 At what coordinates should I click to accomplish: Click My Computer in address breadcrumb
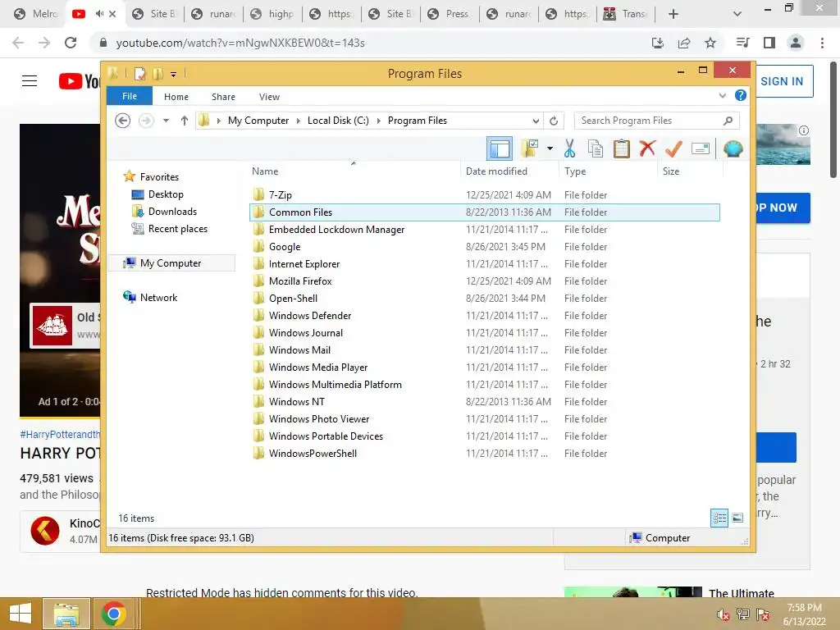click(x=258, y=121)
